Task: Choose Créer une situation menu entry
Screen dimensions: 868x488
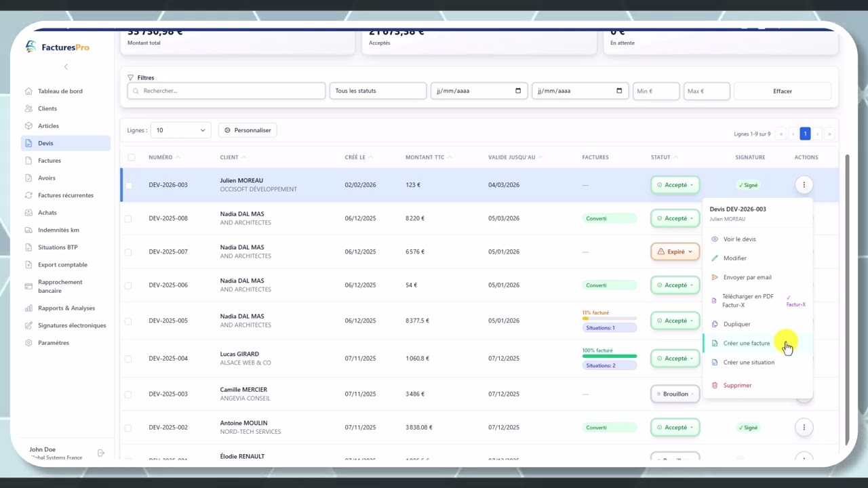Action: [x=757, y=362]
